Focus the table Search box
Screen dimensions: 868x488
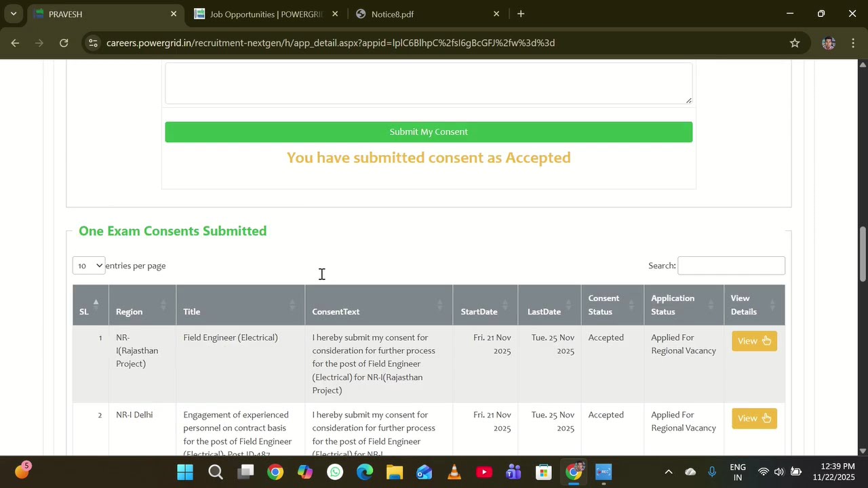pos(731,266)
